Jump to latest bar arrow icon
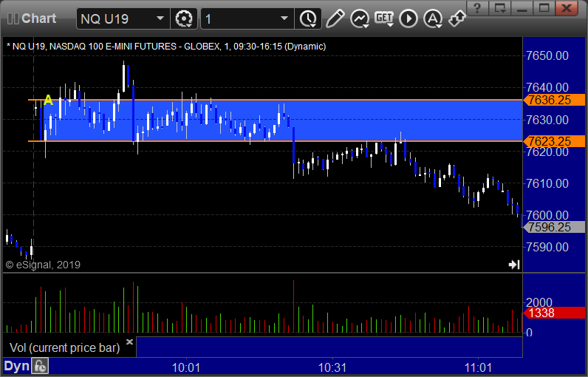 [x=513, y=265]
